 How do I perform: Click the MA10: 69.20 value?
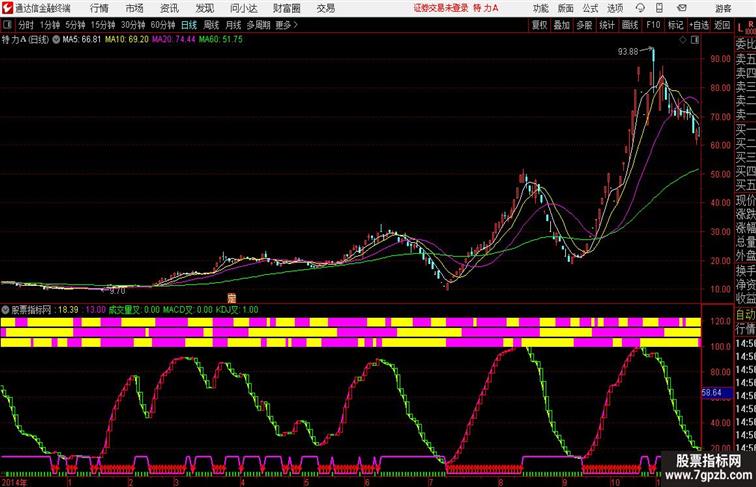point(127,40)
